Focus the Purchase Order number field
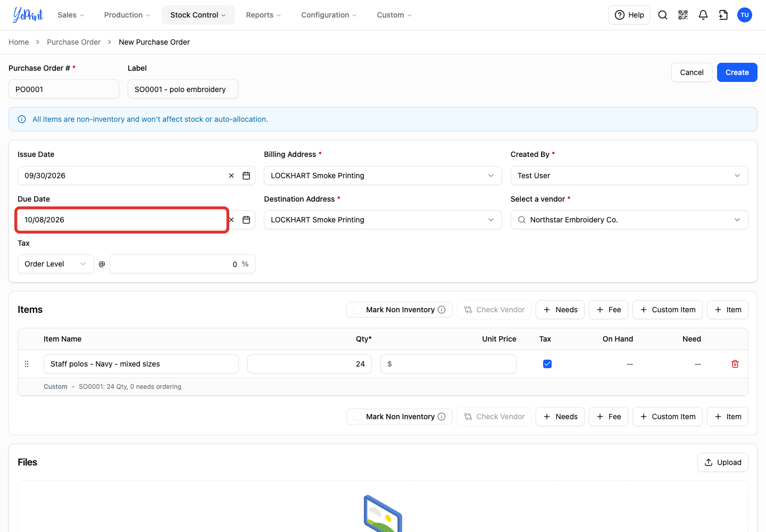 pyautogui.click(x=64, y=89)
